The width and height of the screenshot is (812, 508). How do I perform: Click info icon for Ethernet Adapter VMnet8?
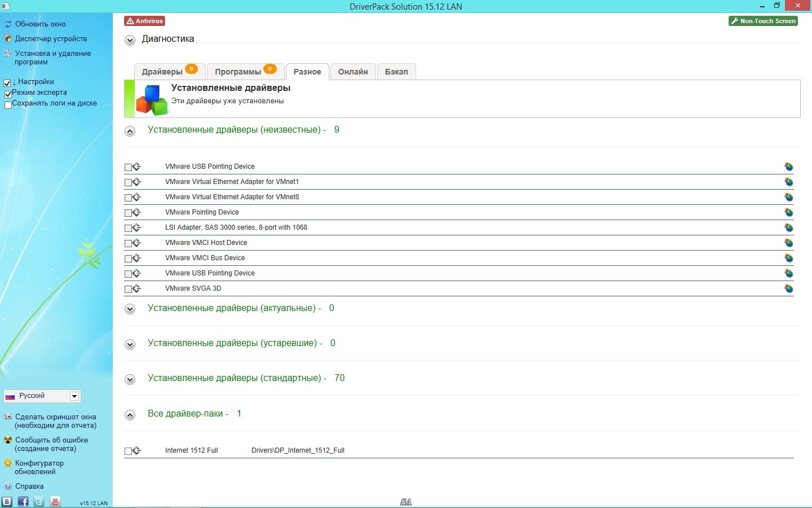tap(788, 197)
